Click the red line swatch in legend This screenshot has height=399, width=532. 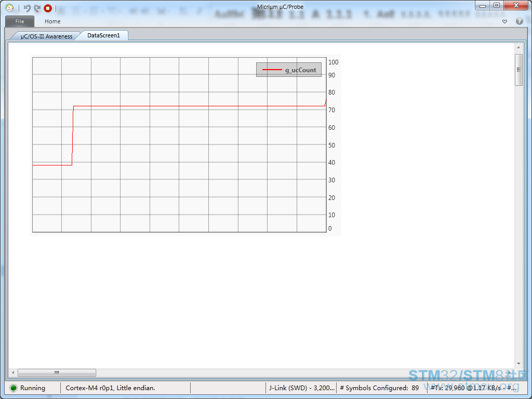point(272,70)
